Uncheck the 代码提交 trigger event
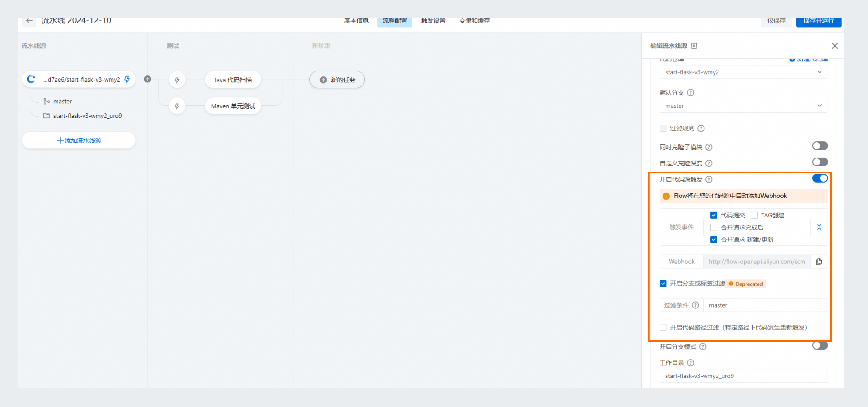The width and height of the screenshot is (868, 407). [x=714, y=215]
